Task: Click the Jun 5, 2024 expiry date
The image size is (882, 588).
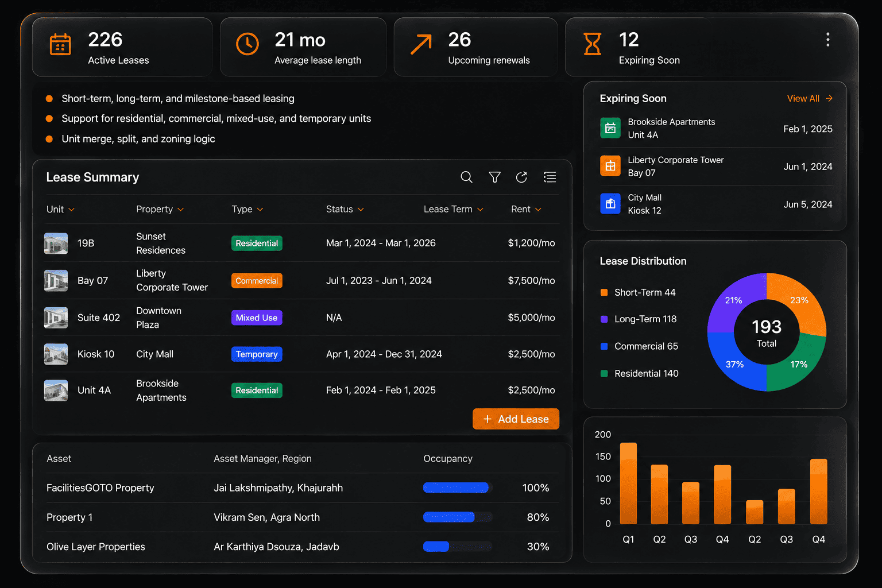Action: click(x=808, y=204)
